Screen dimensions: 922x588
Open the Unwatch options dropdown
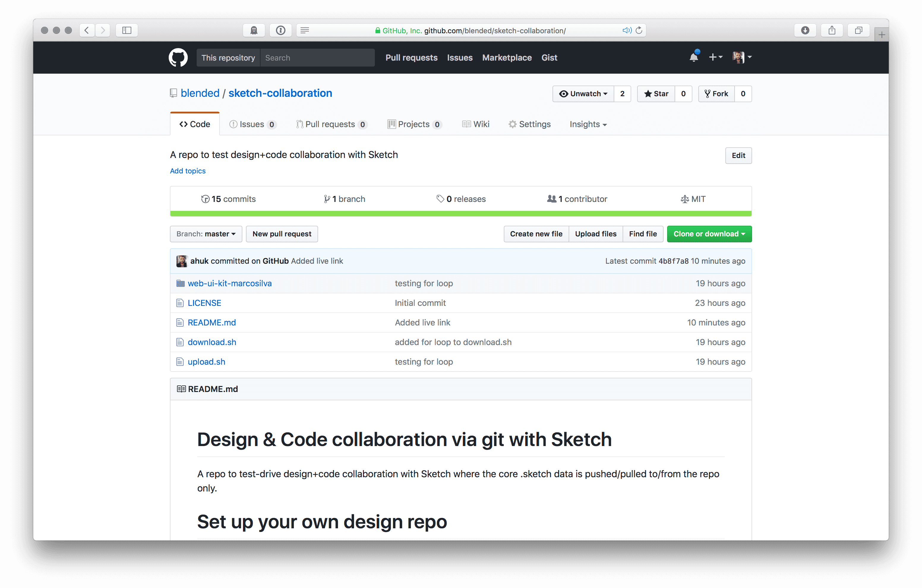pos(583,94)
